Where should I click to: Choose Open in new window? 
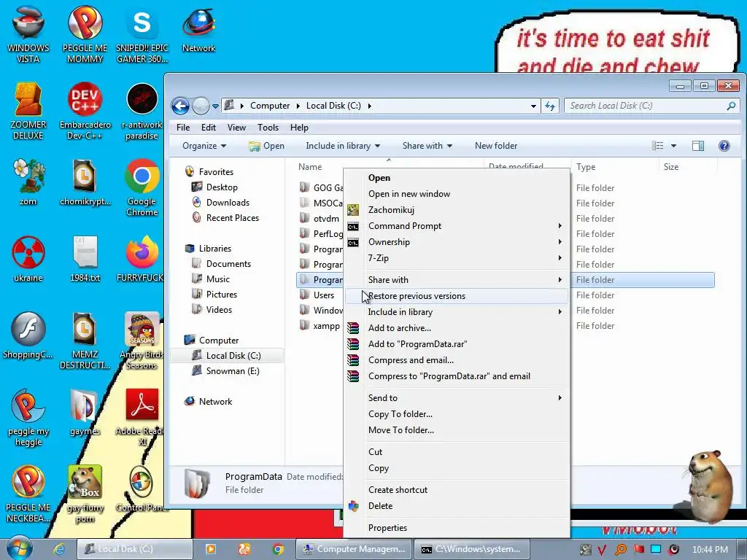coord(456,194)
